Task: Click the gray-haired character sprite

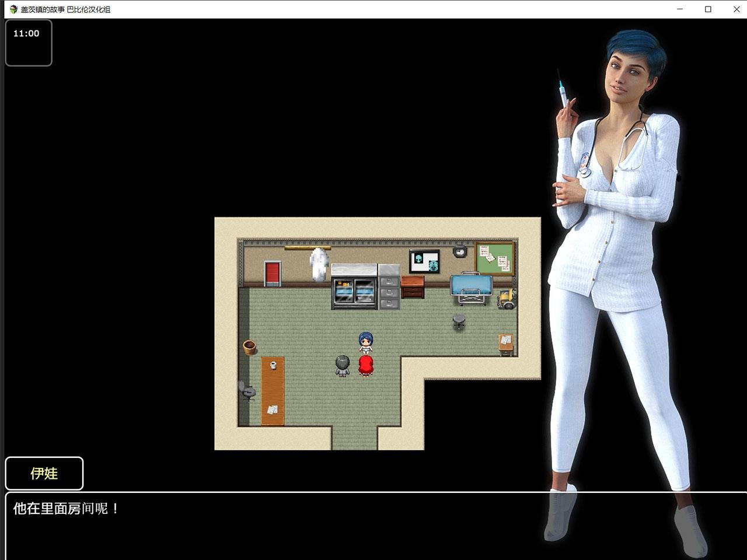Action: (343, 366)
